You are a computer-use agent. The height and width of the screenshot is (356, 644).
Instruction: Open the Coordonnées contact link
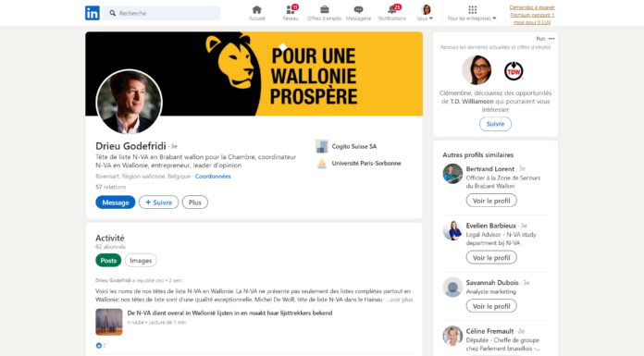point(213,177)
